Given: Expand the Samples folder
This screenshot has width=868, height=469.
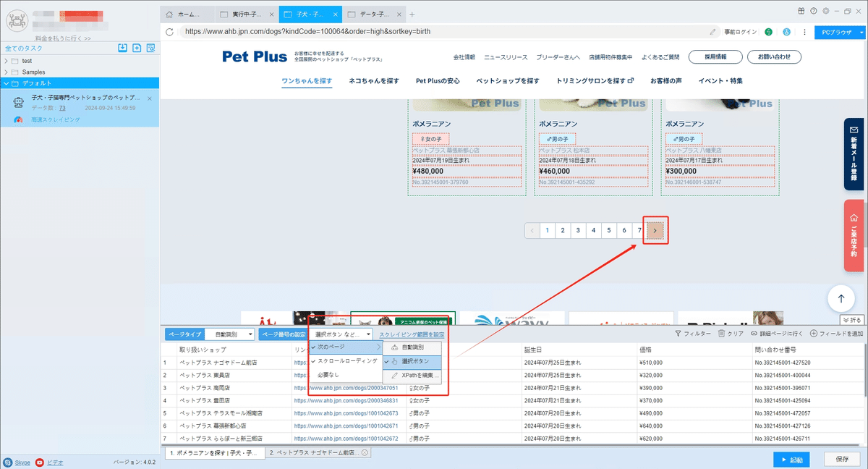Looking at the screenshot, I should pos(7,72).
